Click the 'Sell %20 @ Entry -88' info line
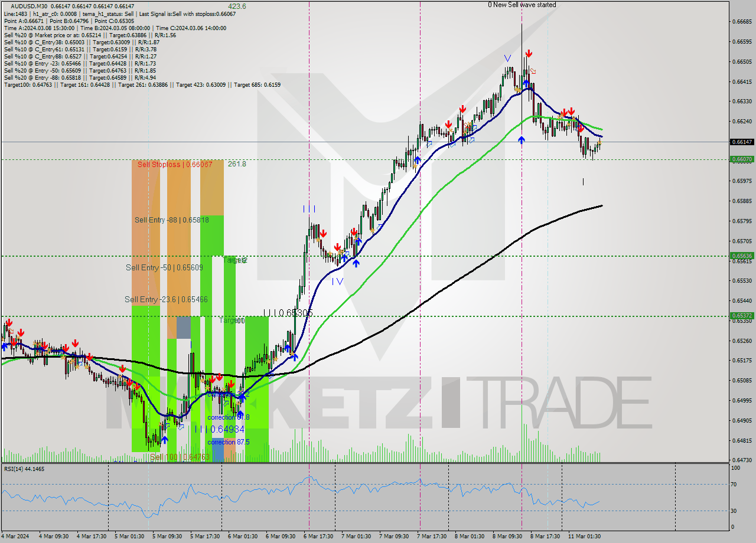The width and height of the screenshot is (756, 543). coord(80,77)
